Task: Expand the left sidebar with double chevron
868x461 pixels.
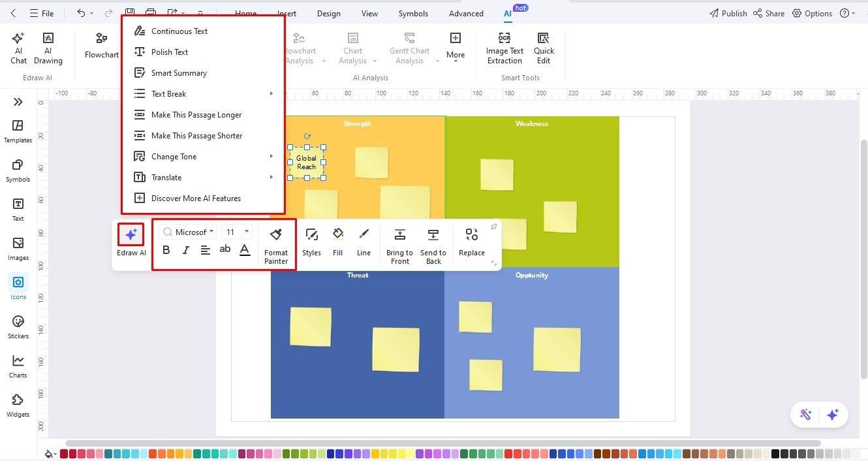Action: [18, 102]
